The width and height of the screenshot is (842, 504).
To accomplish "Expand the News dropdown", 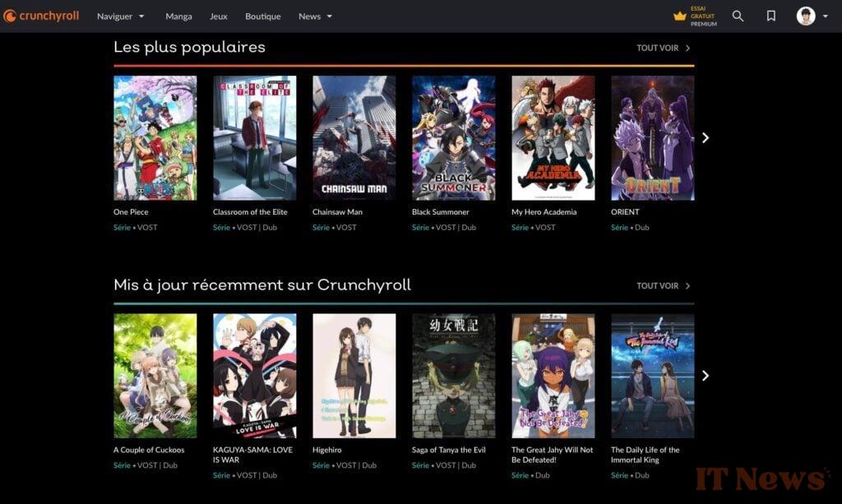I will (x=315, y=16).
